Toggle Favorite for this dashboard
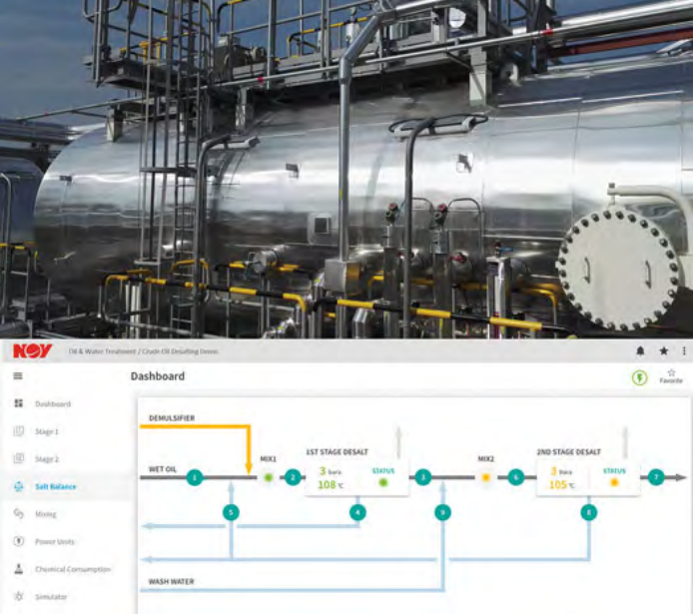This screenshot has width=693, height=616. point(671,376)
